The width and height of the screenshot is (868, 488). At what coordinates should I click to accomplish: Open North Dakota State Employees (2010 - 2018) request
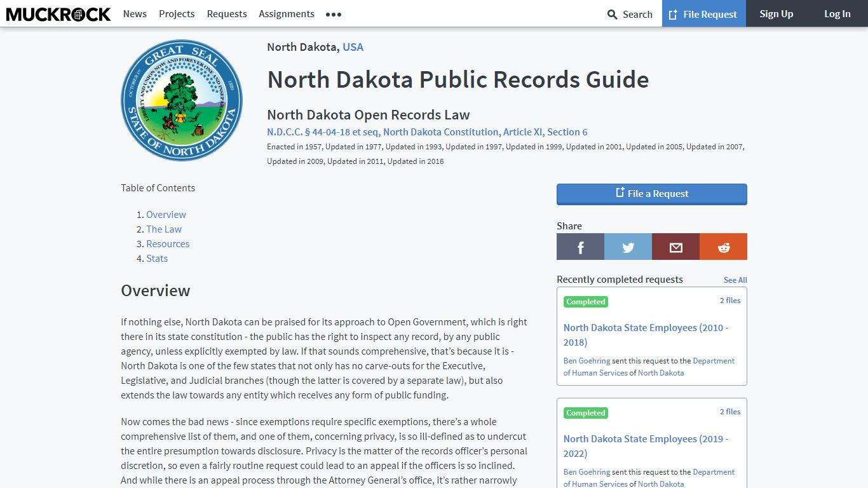pyautogui.click(x=646, y=335)
